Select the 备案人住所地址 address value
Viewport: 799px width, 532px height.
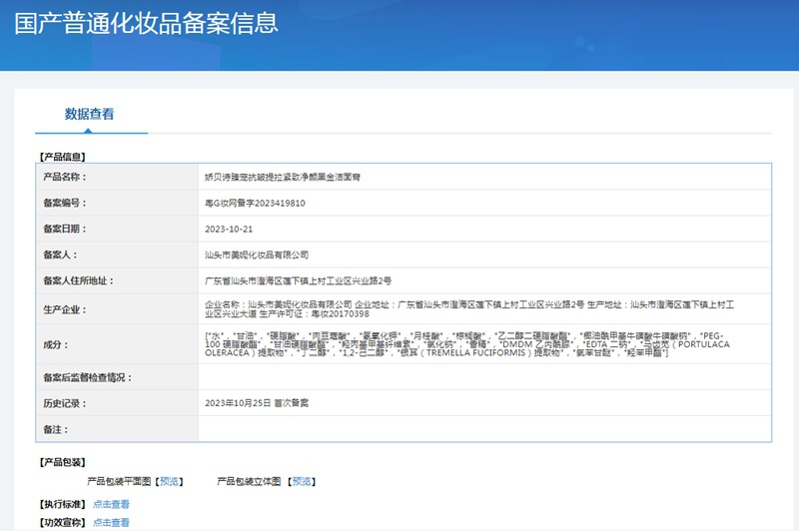[x=298, y=281]
